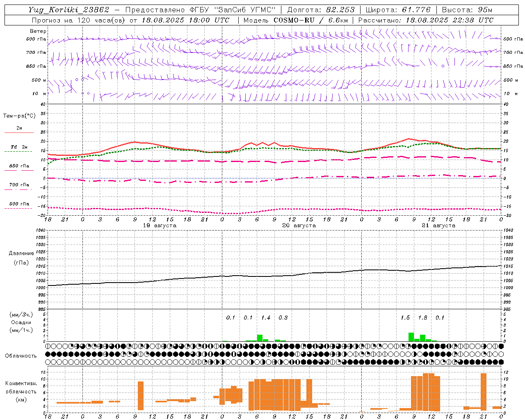This screenshot has width=525, height=420.
Task: Click the lone orange convective bar on 19 августа
Action: click(141, 396)
